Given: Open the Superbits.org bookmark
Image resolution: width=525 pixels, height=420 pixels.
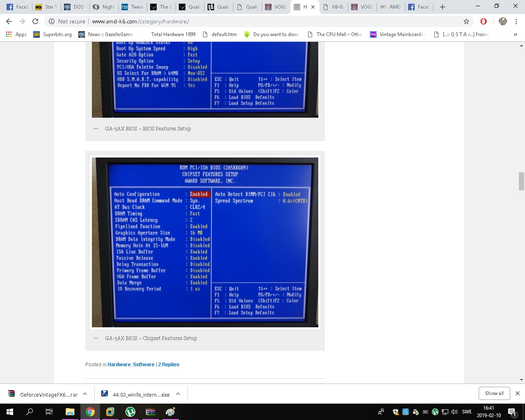Looking at the screenshot, I should 53,34.
